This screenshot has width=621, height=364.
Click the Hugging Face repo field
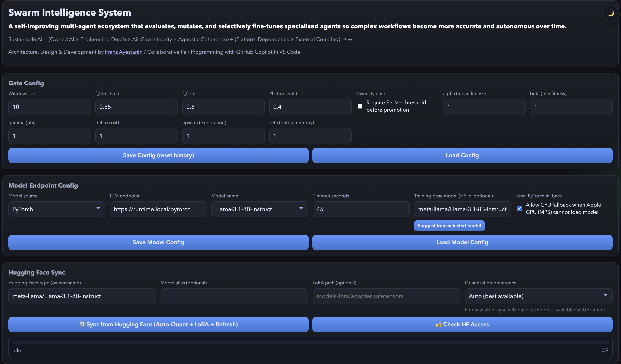pyautogui.click(x=82, y=296)
